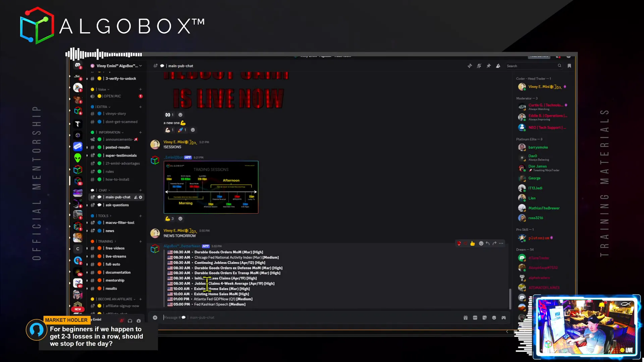This screenshot has width=644, height=362.
Task: Click thumbs up quick reaction on hovered message
Action: [x=473, y=243]
